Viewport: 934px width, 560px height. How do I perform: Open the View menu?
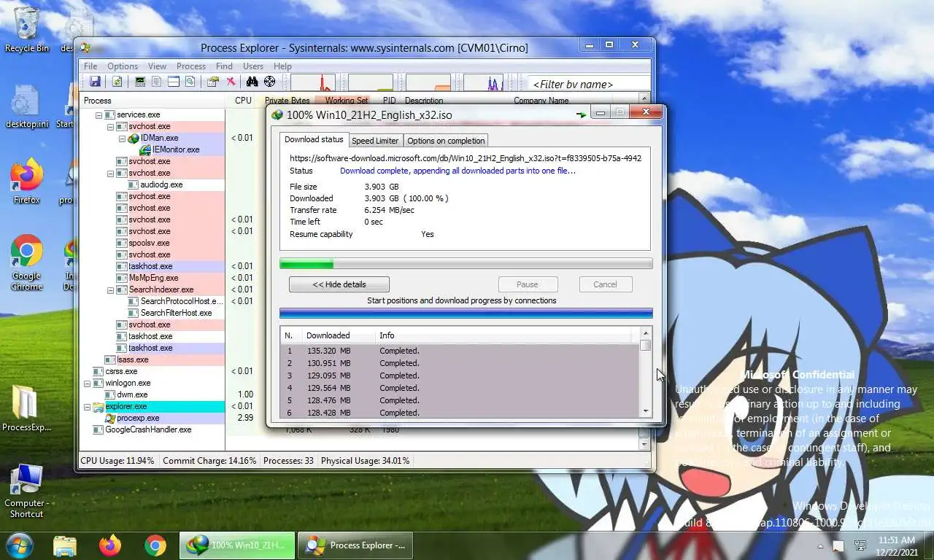157,66
